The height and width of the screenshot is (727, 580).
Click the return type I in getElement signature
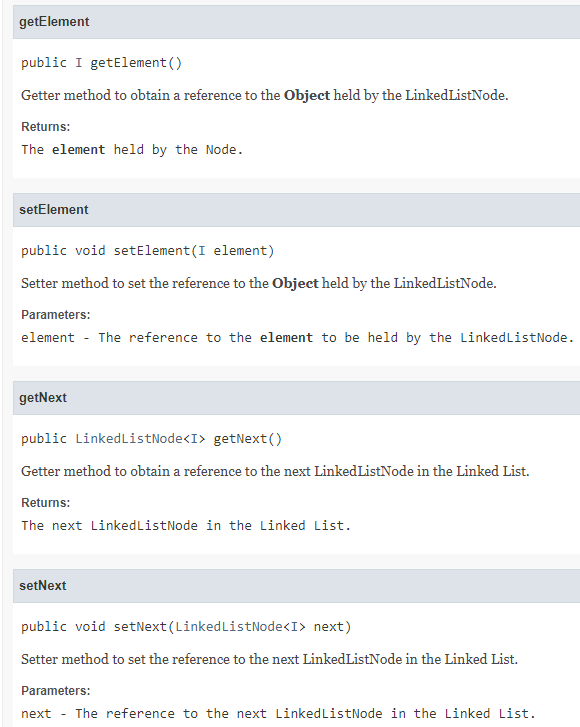coord(79,63)
